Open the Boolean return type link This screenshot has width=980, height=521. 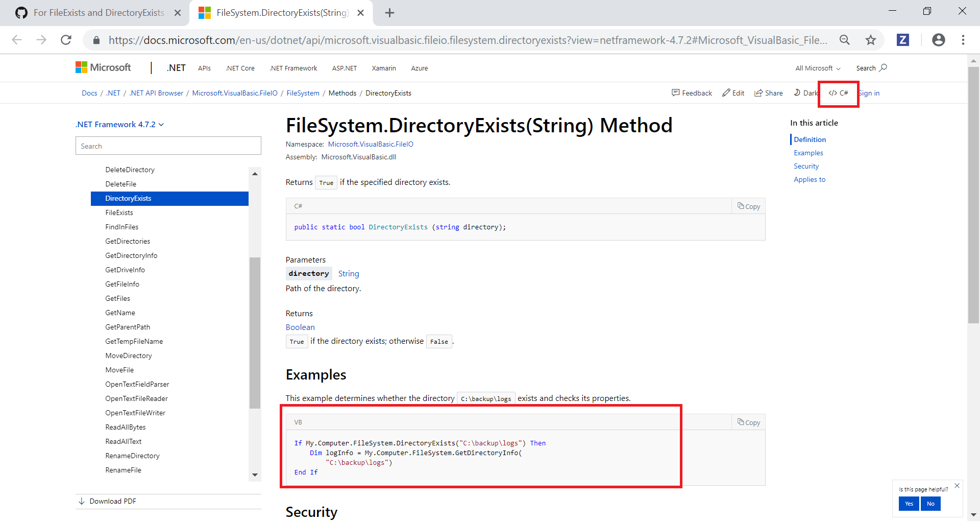(x=300, y=327)
